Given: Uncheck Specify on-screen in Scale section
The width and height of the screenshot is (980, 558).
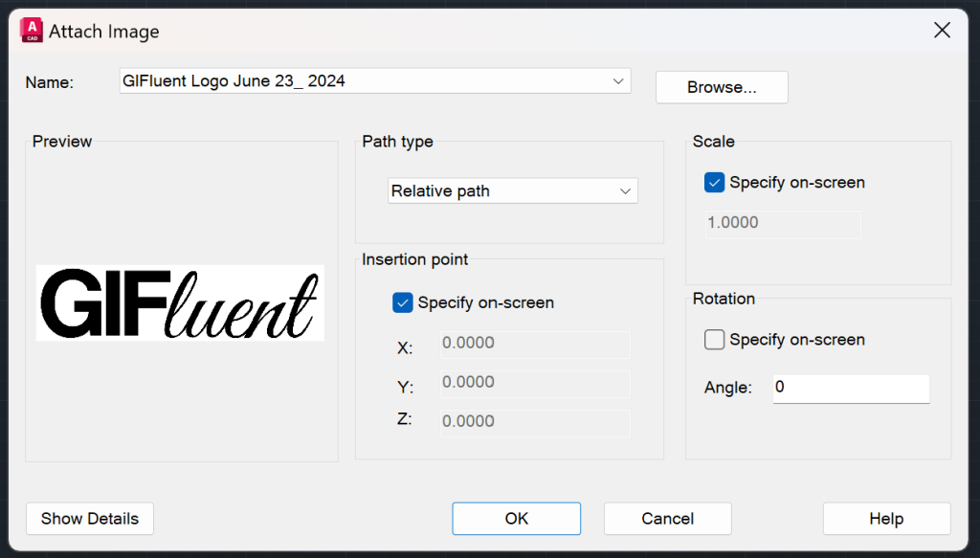Looking at the screenshot, I should (x=713, y=182).
